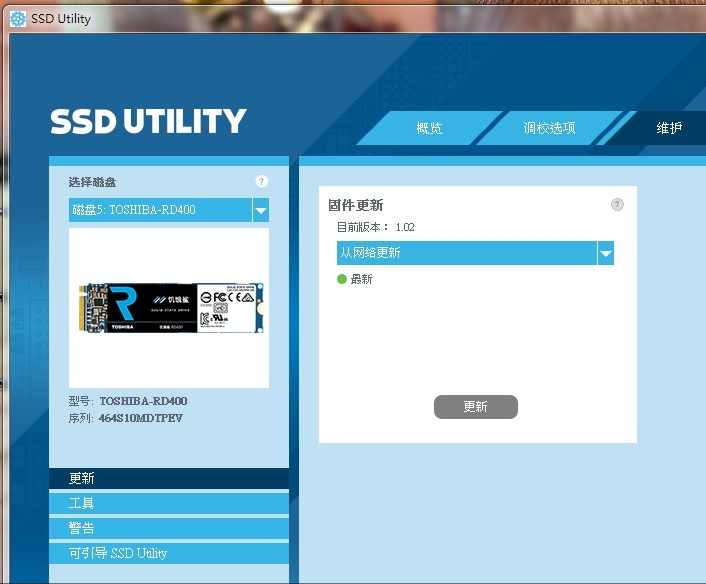Click the SSD UTILITY logo text
706x584 pixels.
[148, 122]
